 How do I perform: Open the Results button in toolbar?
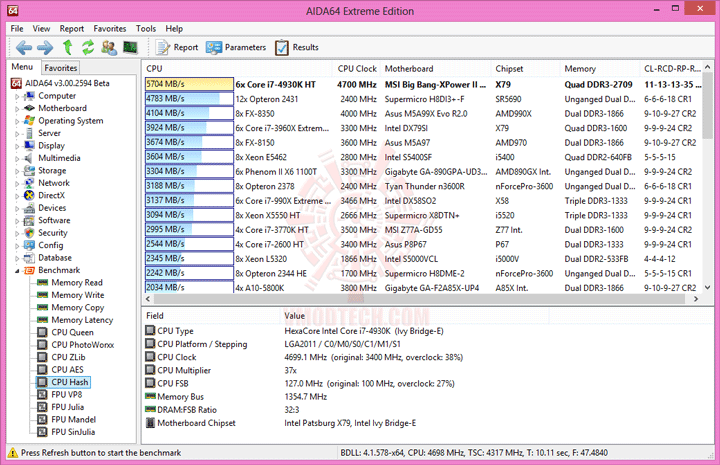click(x=297, y=47)
